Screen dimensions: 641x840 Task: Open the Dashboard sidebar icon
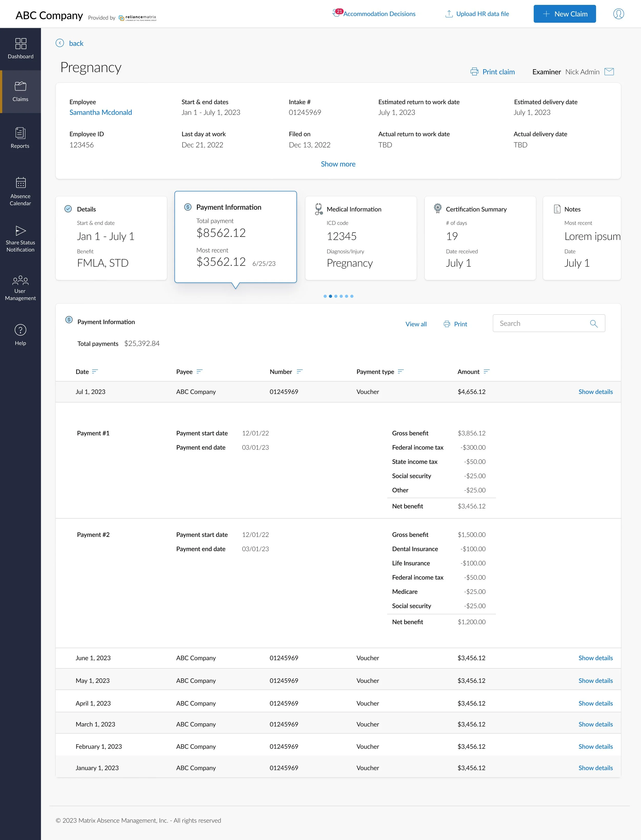point(21,44)
